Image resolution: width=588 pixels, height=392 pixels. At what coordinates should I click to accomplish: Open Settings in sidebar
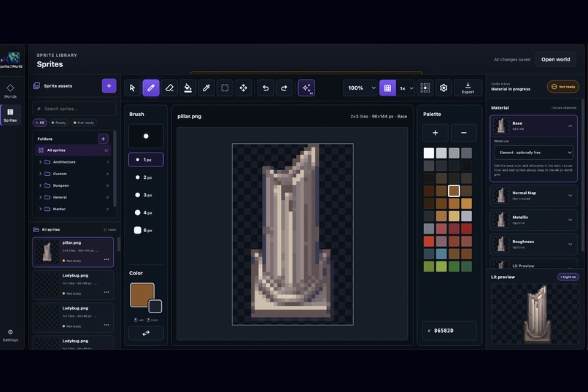click(10, 335)
